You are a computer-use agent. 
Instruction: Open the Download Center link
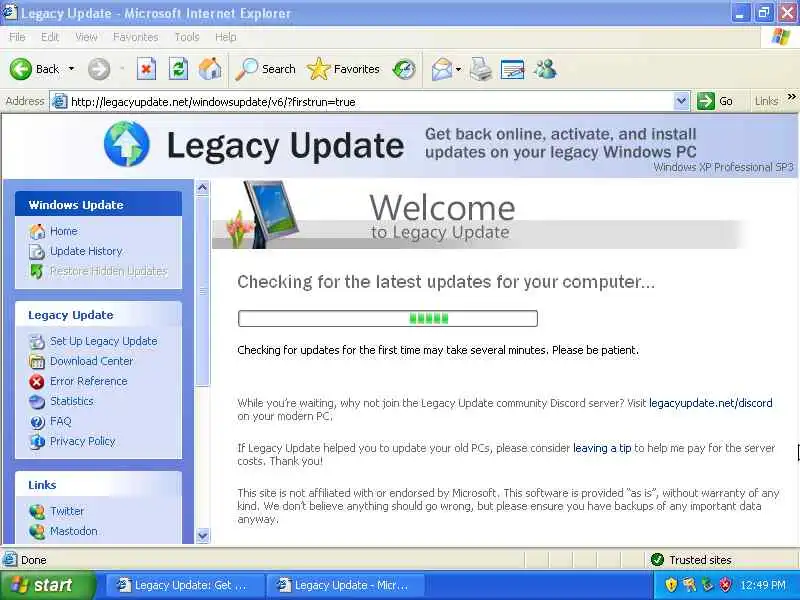tap(91, 361)
